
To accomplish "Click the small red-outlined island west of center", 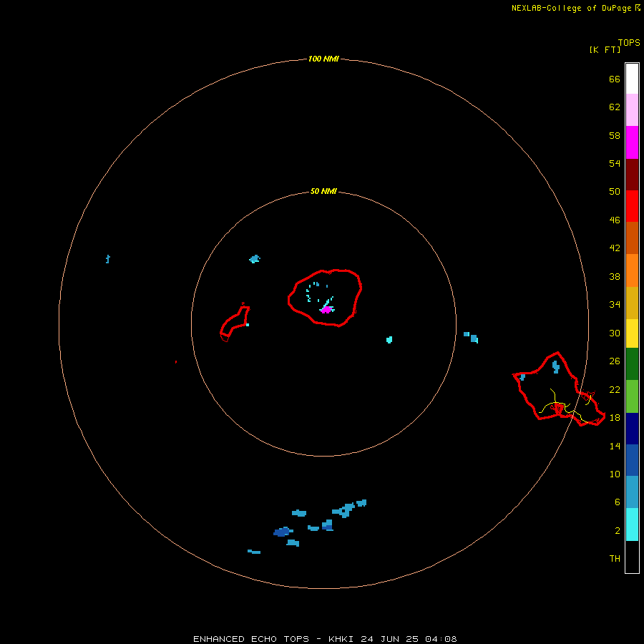I will coord(235,323).
